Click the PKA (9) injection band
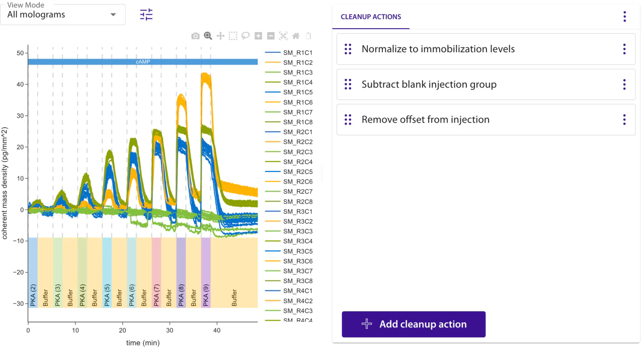644x347 pixels. click(x=205, y=273)
